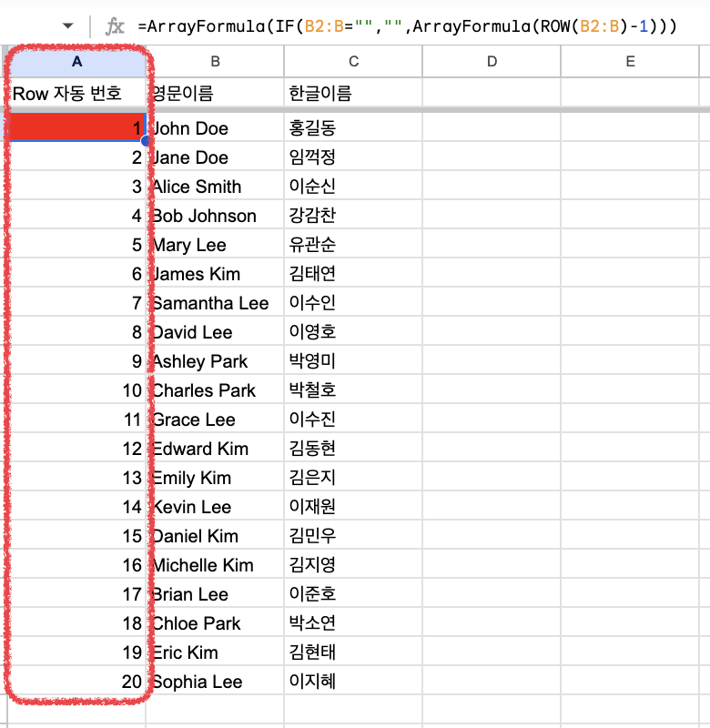Click the cell '김현태'
The height and width of the screenshot is (728, 710).
(x=353, y=652)
